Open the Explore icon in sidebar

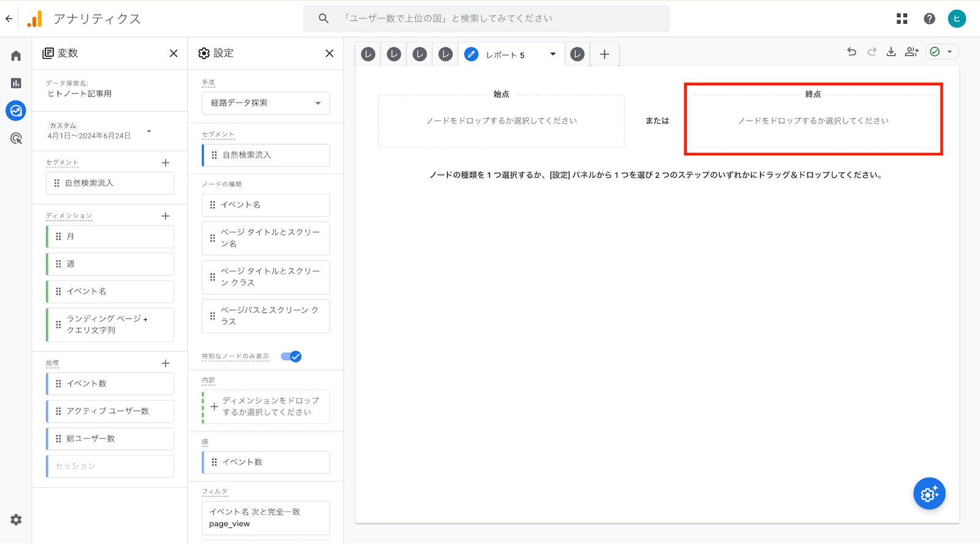click(16, 111)
